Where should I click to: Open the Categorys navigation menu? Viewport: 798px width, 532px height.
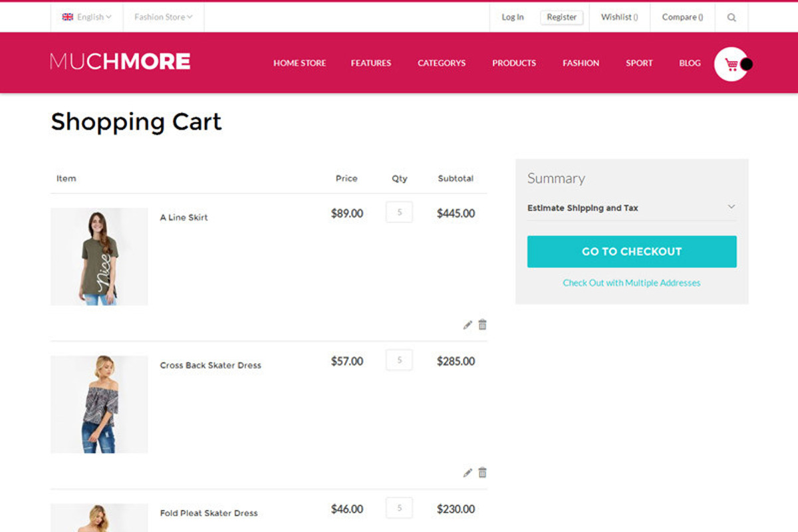[442, 63]
